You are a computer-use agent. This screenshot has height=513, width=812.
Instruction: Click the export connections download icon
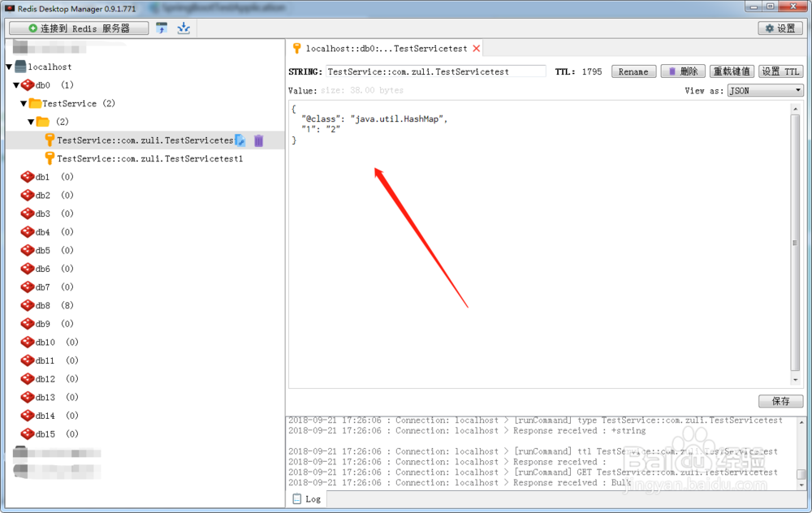click(184, 28)
